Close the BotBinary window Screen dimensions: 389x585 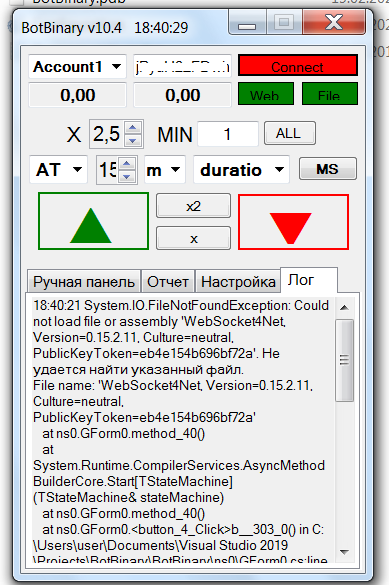(x=334, y=23)
